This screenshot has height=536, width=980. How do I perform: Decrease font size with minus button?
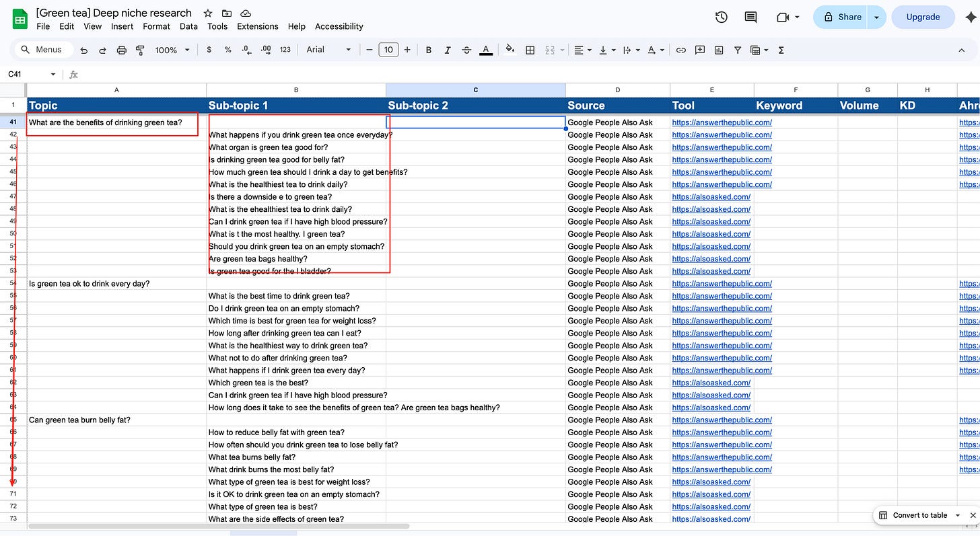(x=369, y=50)
